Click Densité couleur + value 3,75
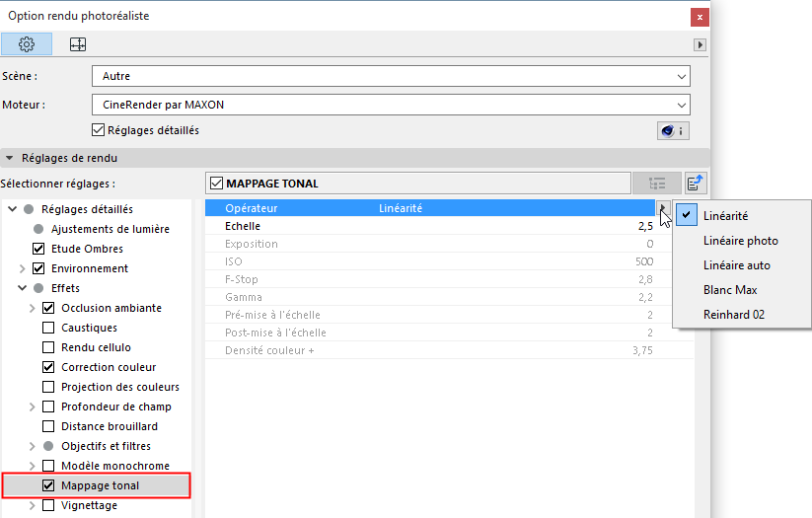This screenshot has width=812, height=518. pos(642,350)
